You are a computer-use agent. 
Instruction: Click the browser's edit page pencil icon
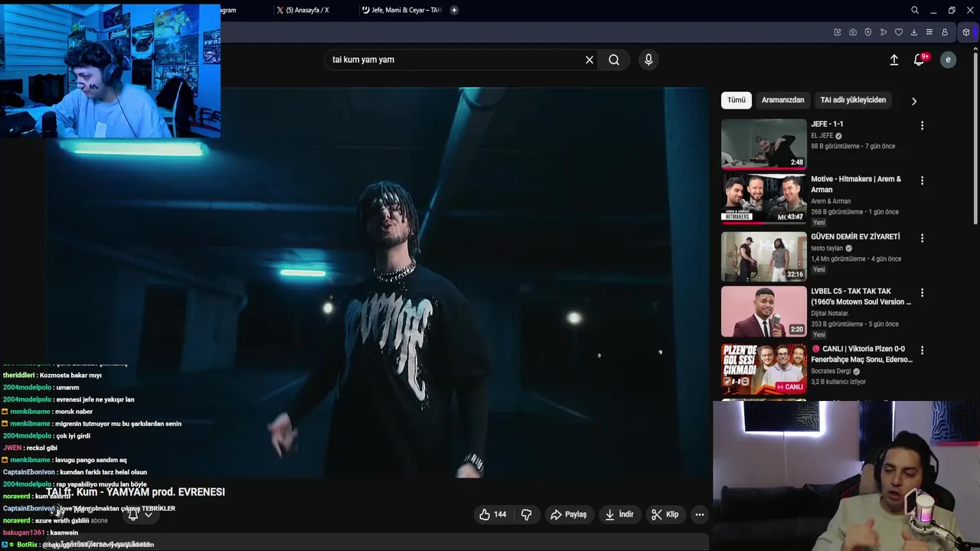[838, 32]
